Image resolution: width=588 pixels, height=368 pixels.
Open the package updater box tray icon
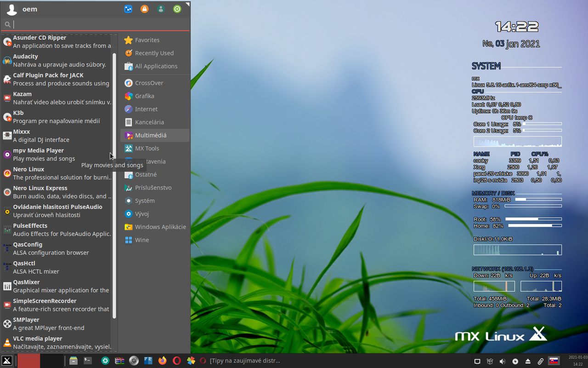(490, 362)
